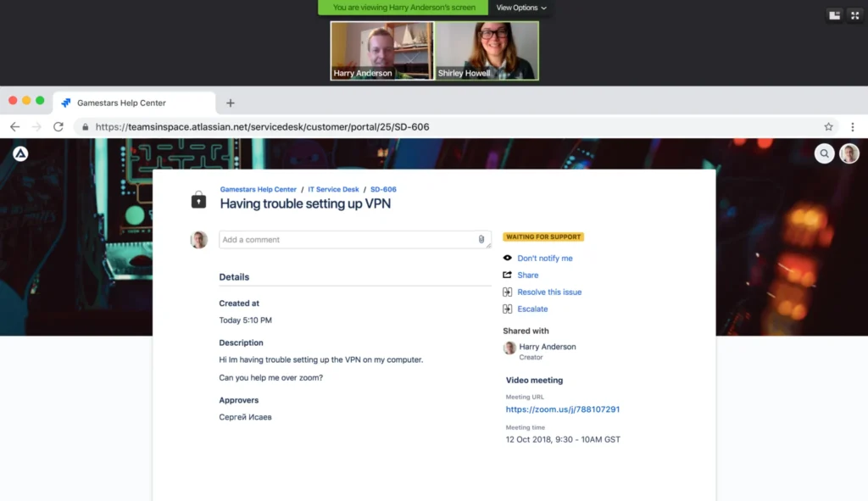Click the icon next to Resolve this issue
Screen dimensions: 868x501
point(507,292)
